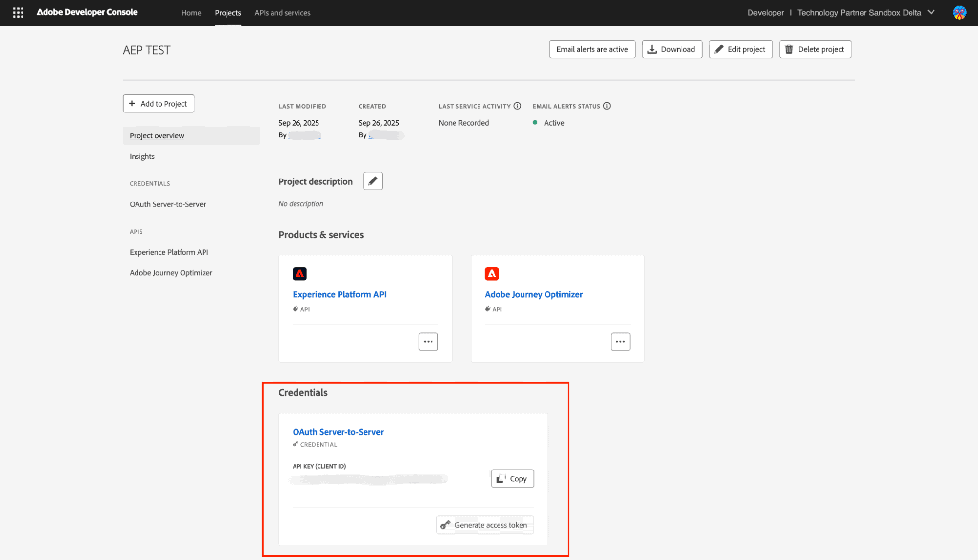This screenshot has width=978, height=560.
Task: Click the pencil icon beside Project description
Action: tap(372, 181)
